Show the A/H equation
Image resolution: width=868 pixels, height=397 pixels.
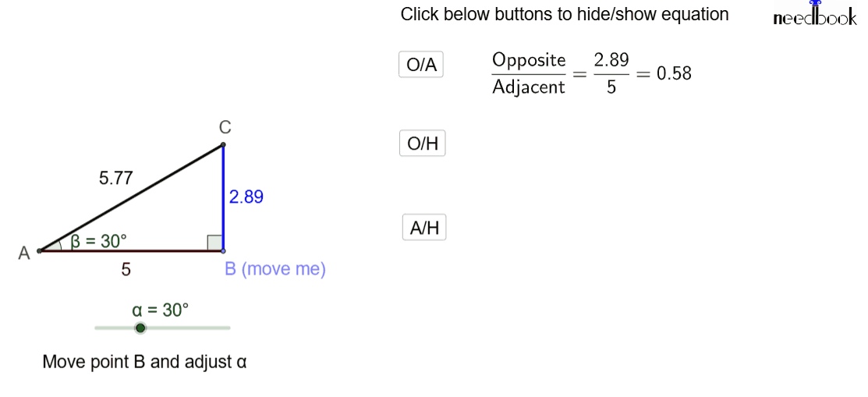424,228
